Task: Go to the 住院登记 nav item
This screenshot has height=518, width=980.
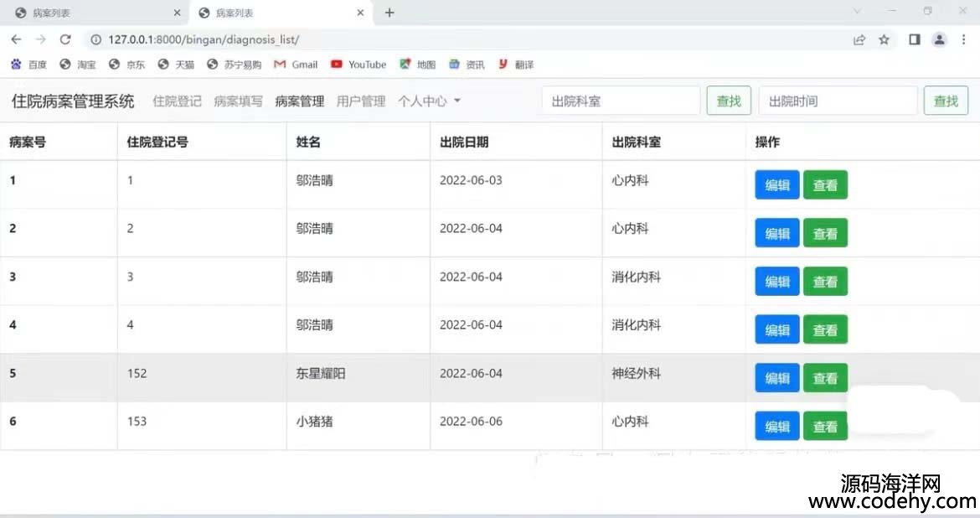Action: point(177,101)
